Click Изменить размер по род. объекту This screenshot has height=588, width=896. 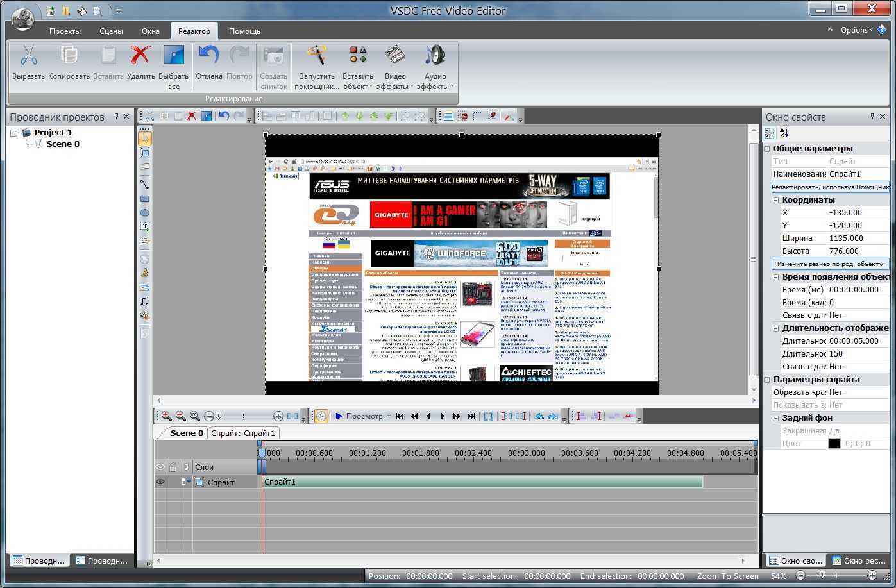(830, 264)
